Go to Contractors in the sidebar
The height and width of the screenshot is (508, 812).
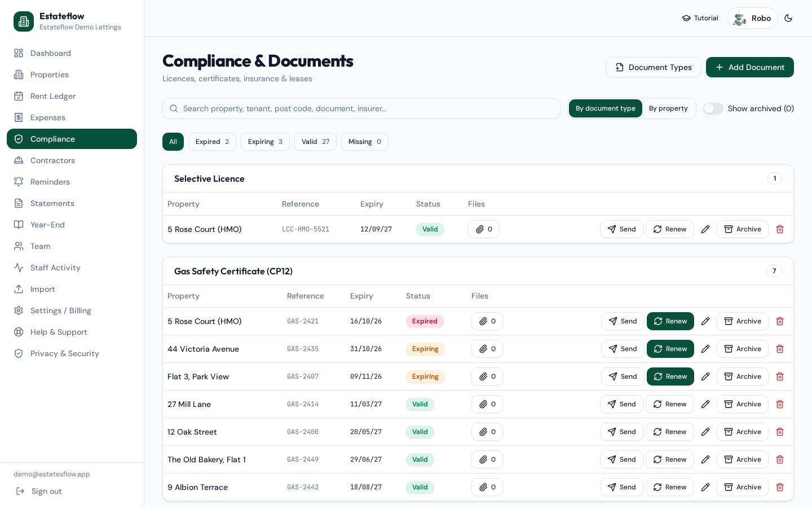72,160
